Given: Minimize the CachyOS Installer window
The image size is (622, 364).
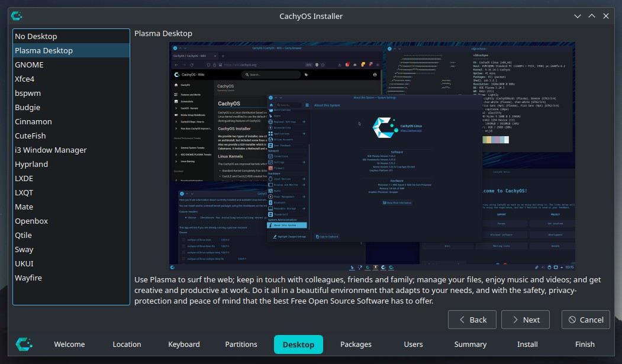Looking at the screenshot, I should pyautogui.click(x=577, y=16).
